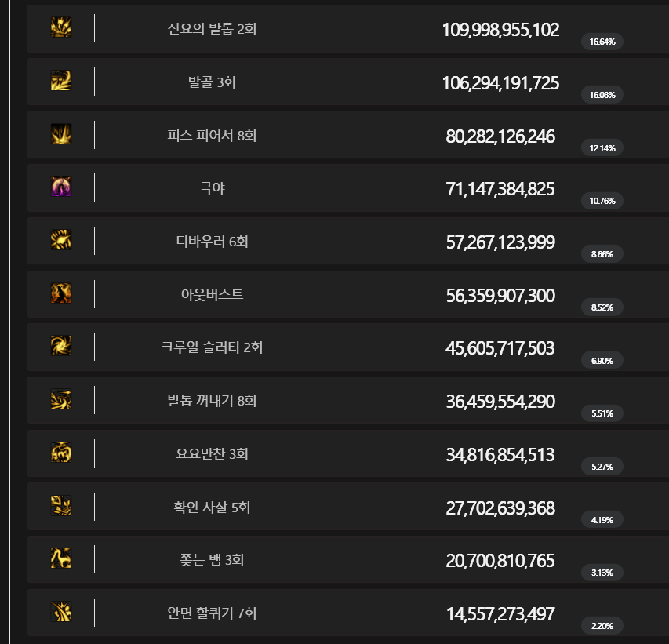
Task: Click the 8.52% percentage badge
Action: [x=602, y=307]
